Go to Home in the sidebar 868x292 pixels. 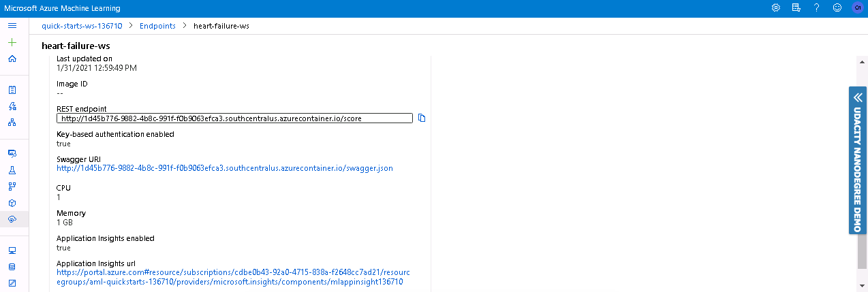[12, 59]
